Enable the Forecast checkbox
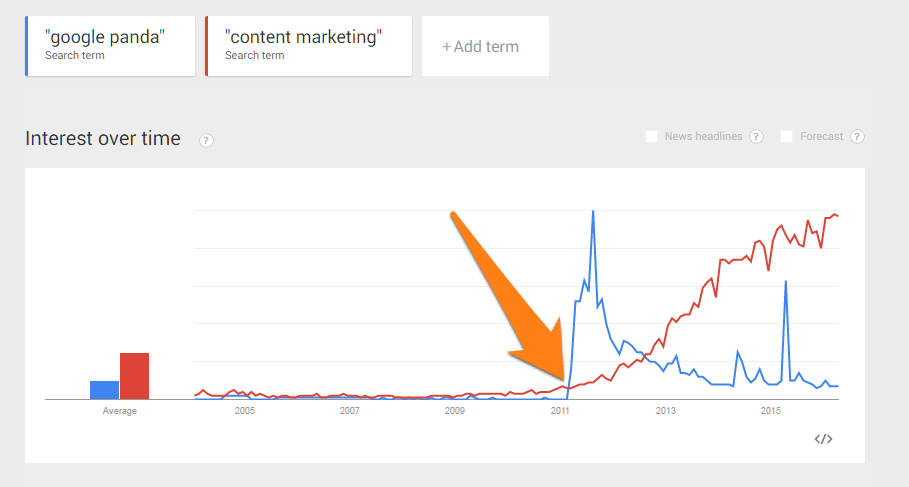Screen dimensions: 909x487 click(787, 137)
